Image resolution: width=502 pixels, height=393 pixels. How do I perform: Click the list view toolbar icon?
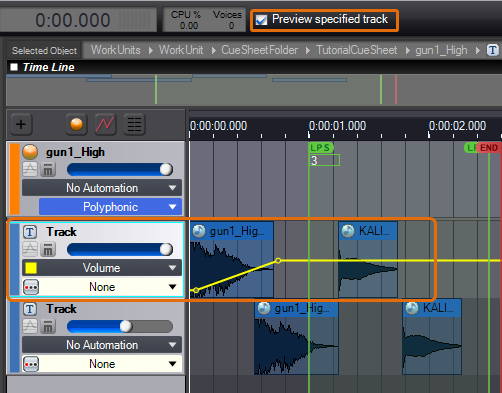pos(134,124)
